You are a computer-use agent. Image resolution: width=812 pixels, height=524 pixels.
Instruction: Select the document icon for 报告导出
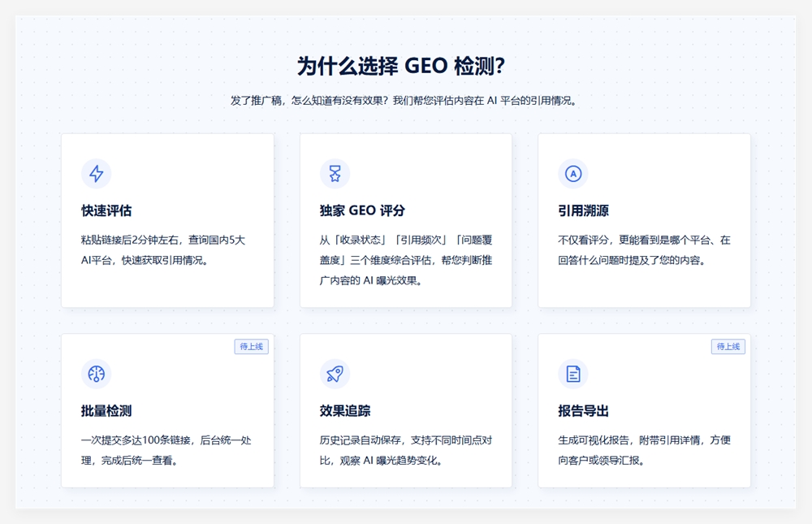pos(573,374)
